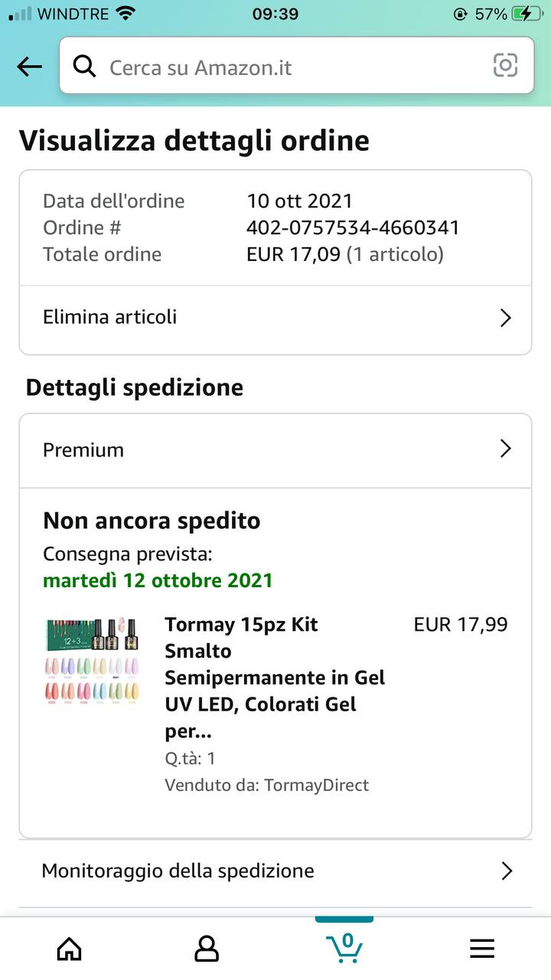Screen dimensions: 551x980
Task: Open Monitoraggio della spedizione
Action: pos(178,871)
